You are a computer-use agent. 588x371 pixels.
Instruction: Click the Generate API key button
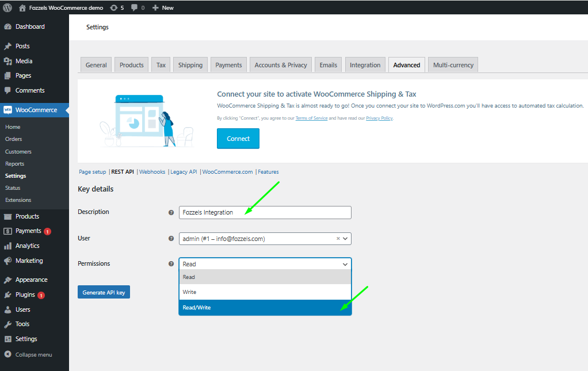104,292
